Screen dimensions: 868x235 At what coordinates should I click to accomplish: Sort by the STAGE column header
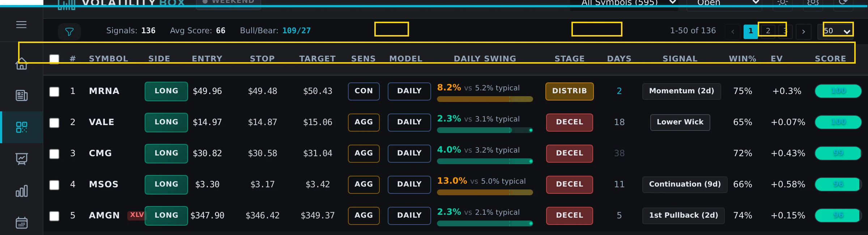tap(570, 59)
